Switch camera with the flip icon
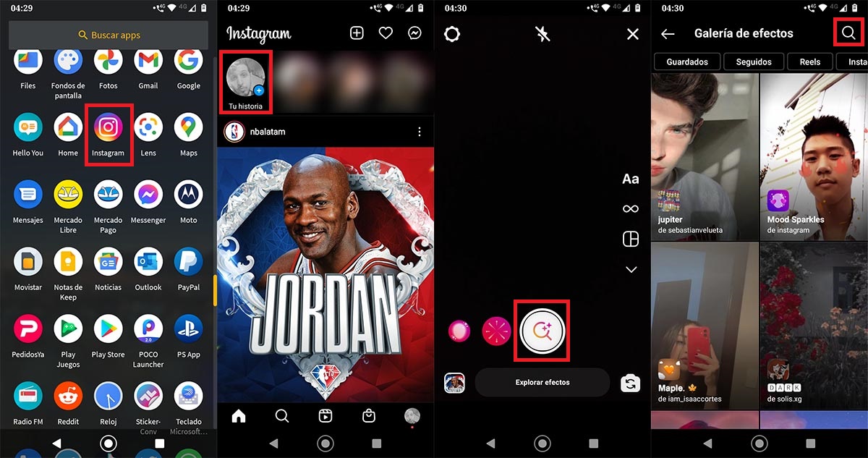This screenshot has width=868, height=458. [x=631, y=383]
